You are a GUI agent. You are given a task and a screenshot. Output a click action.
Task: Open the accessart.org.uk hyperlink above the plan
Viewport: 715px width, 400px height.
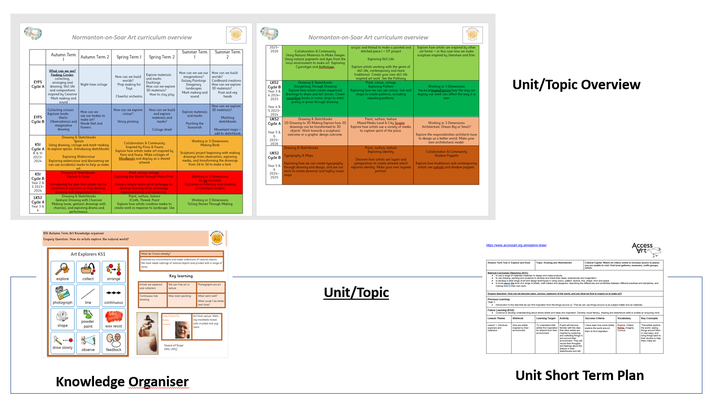[x=516, y=245]
